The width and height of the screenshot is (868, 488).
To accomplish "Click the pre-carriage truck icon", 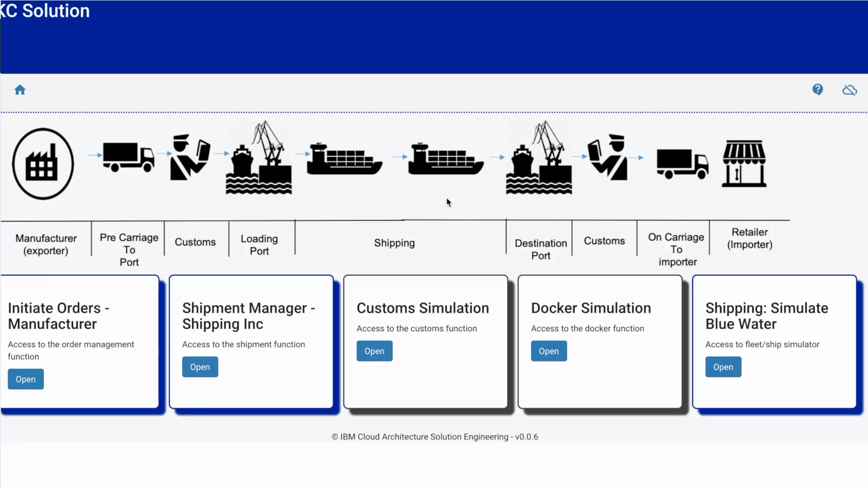I will pyautogui.click(x=128, y=157).
